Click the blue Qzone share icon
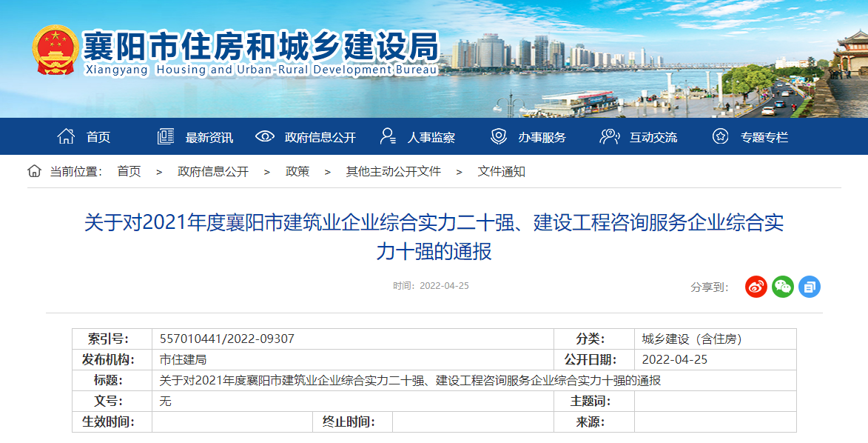The width and height of the screenshot is (868, 443). tap(809, 287)
